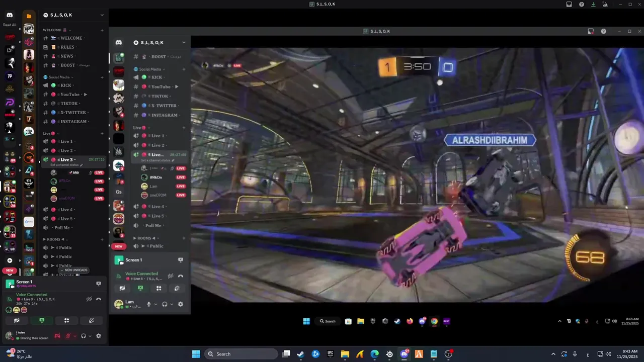
Task: Join the Live 5 voice channel
Action: click(74, 219)
